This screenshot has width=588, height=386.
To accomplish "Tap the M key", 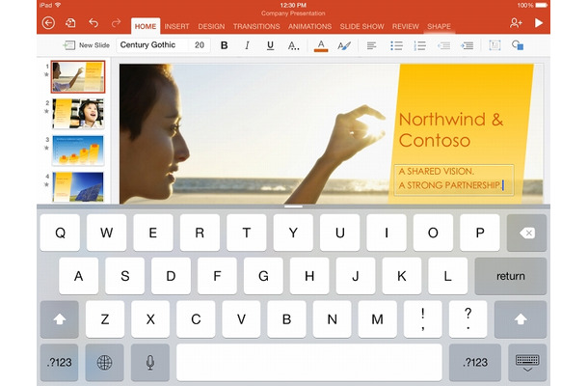I will 377,319.
